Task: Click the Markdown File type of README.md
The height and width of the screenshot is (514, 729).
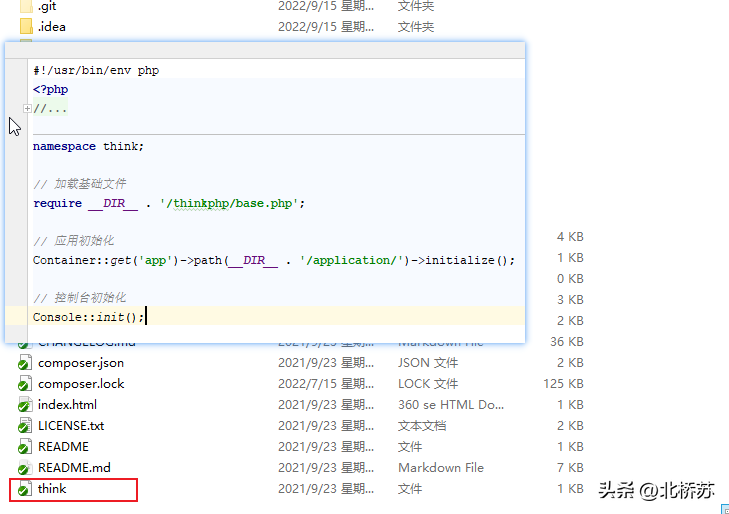Action: pos(441,468)
